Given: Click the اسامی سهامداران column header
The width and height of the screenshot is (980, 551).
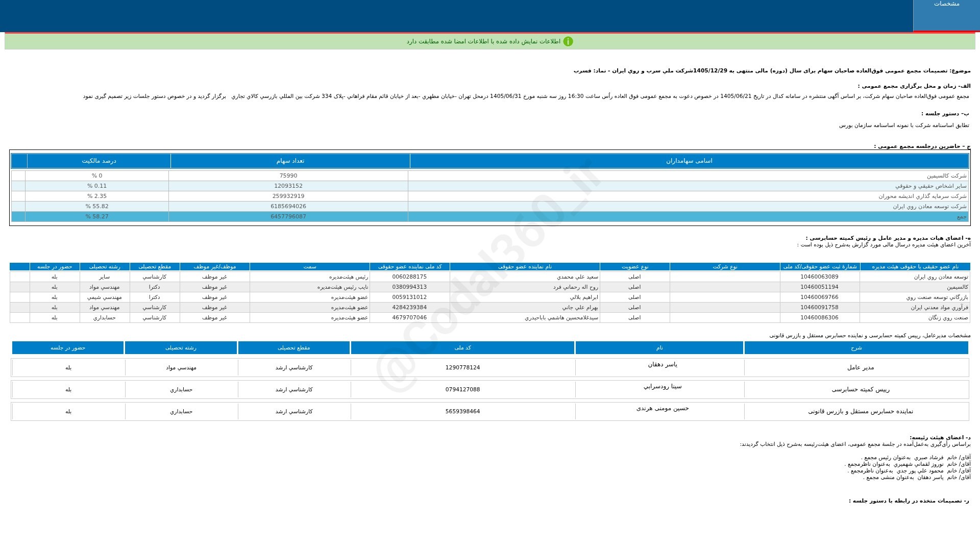Looking at the screenshot, I should point(689,161).
